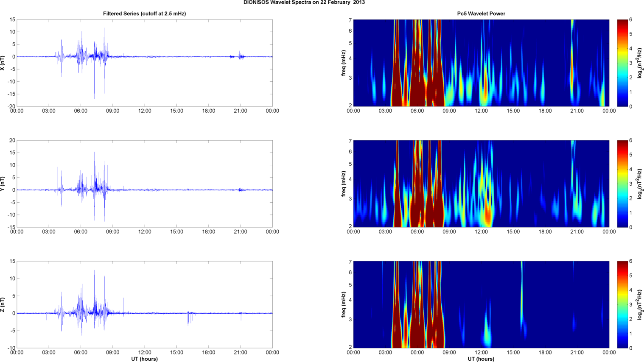Click the '20' tick on Y (nT) axis

(12, 140)
